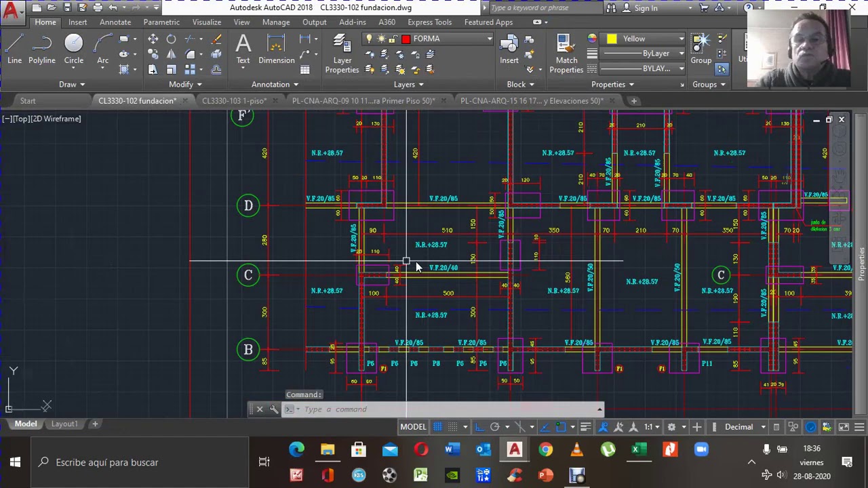Open Layer Properties manager
The height and width of the screenshot is (488, 868).
pos(342,54)
